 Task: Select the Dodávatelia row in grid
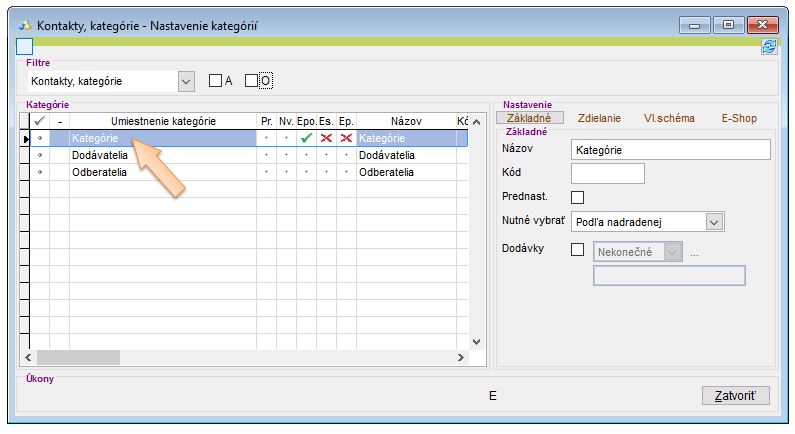pos(110,156)
